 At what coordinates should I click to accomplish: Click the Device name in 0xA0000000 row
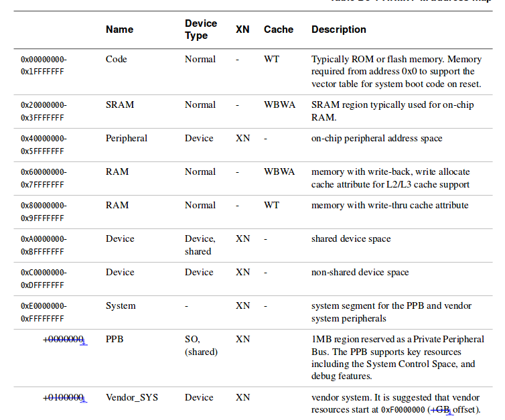[120, 239]
